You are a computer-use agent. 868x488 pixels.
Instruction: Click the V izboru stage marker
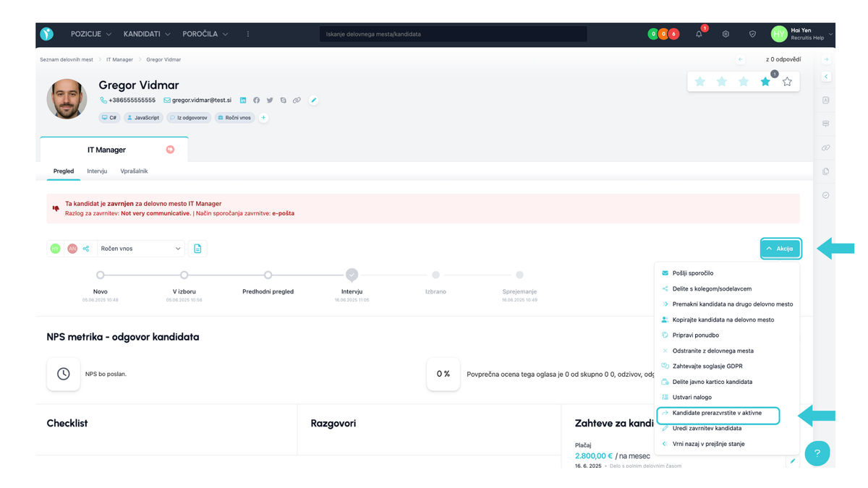(184, 275)
